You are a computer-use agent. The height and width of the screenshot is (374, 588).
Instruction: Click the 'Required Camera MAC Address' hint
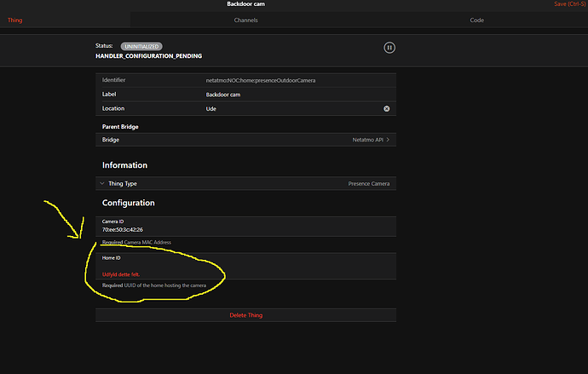(x=136, y=243)
